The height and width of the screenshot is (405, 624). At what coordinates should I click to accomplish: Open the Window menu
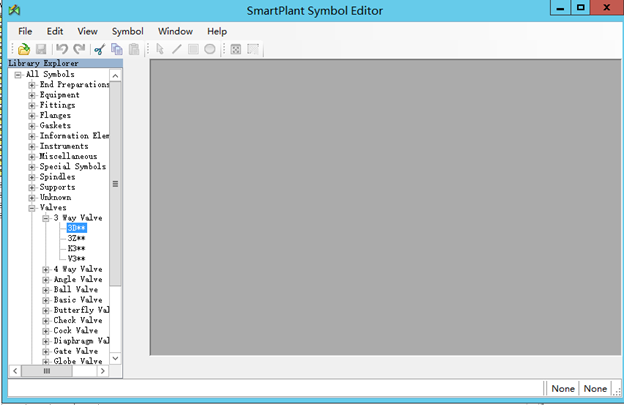coord(176,31)
